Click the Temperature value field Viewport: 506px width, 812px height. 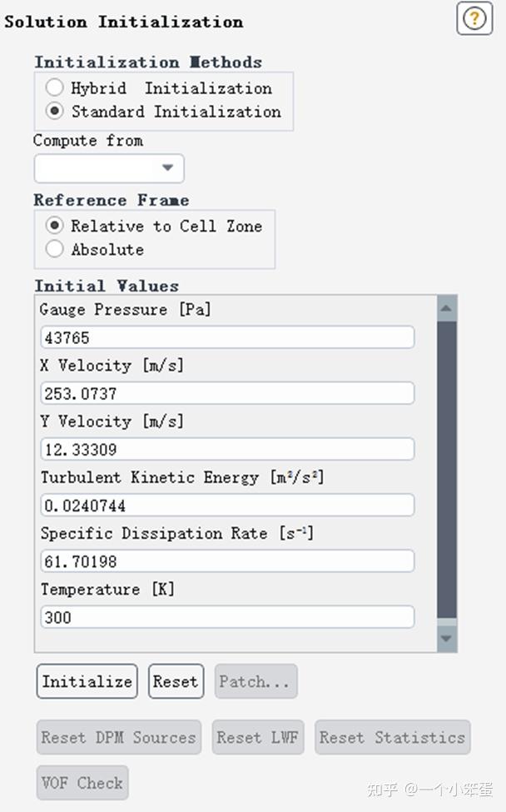click(x=226, y=617)
